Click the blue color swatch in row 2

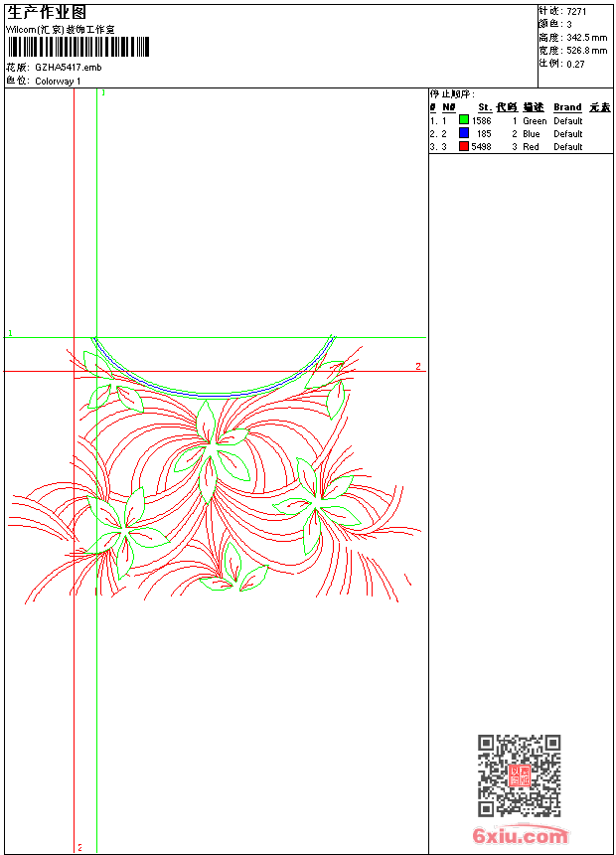pyautogui.click(x=463, y=133)
